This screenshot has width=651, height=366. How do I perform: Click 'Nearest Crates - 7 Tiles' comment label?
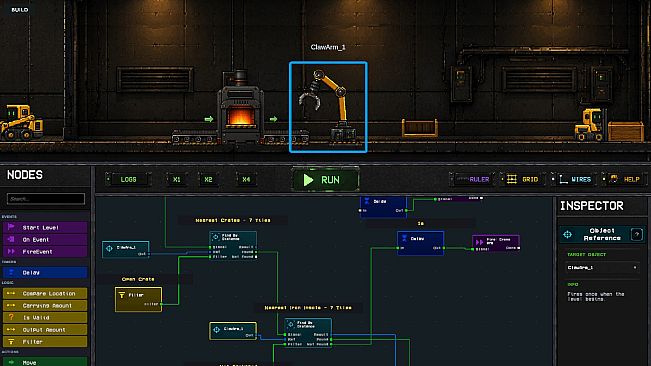point(233,220)
